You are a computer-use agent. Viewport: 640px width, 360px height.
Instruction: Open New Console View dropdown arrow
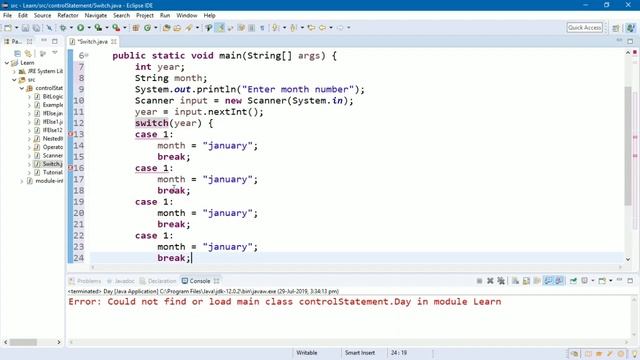point(611,281)
